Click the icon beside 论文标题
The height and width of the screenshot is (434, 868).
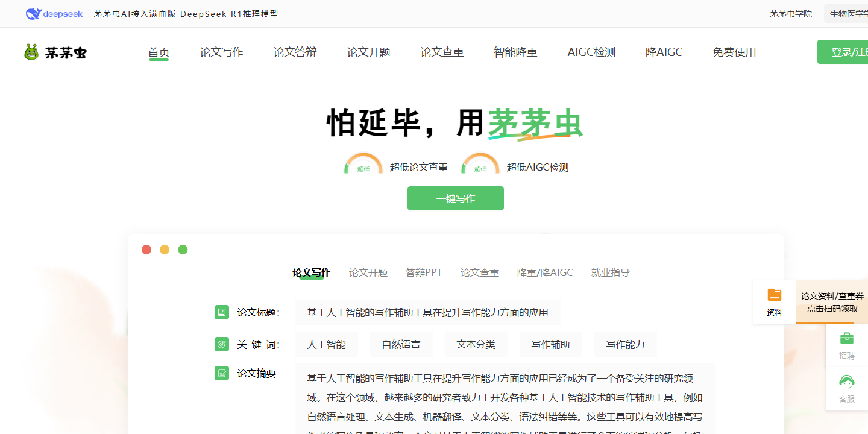coord(222,312)
